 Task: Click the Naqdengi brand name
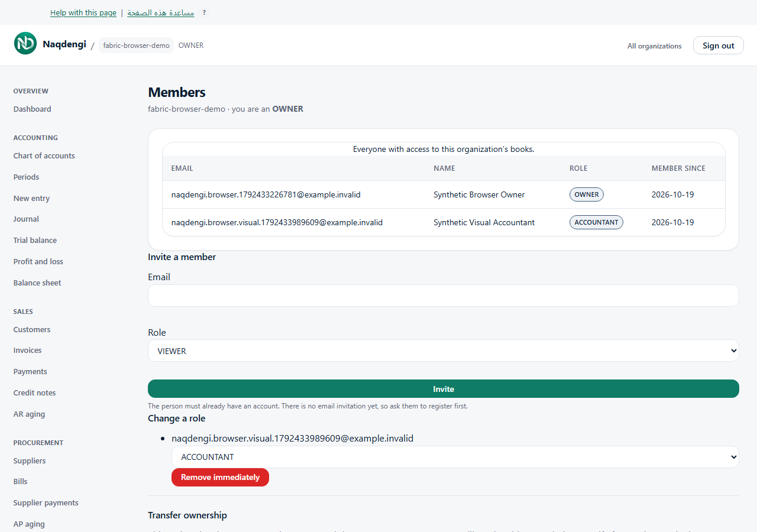[64, 44]
